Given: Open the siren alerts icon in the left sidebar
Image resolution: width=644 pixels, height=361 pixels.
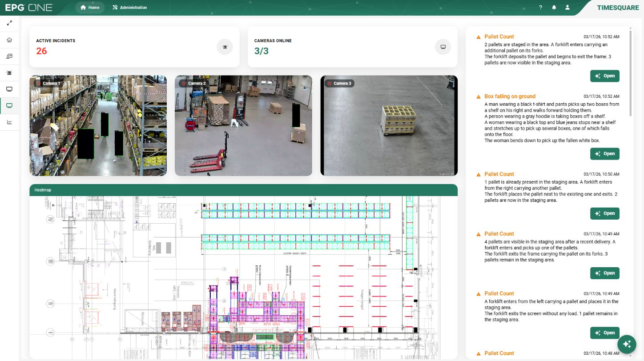Looking at the screenshot, I should pos(9,72).
